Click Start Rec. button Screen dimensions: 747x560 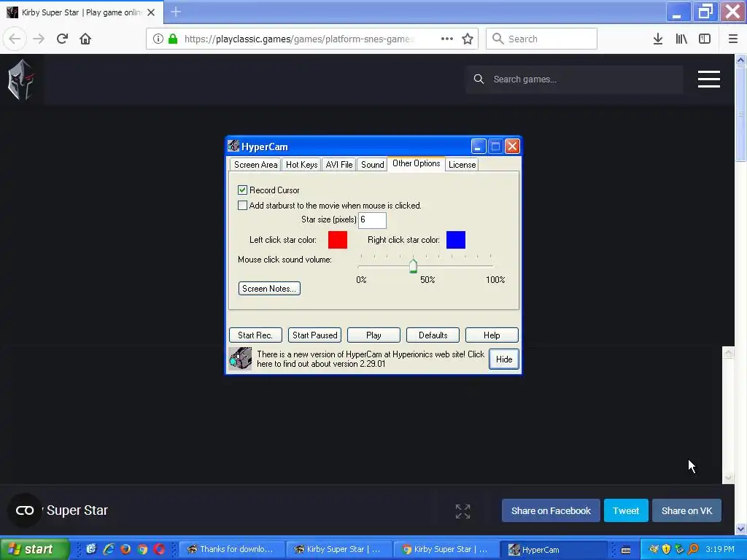click(x=255, y=335)
